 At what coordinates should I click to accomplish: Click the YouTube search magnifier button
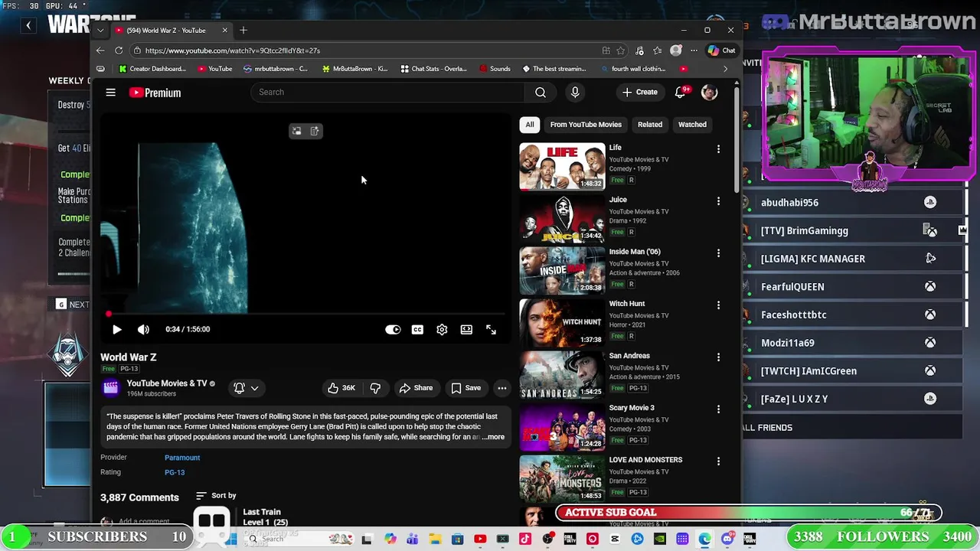click(x=541, y=93)
